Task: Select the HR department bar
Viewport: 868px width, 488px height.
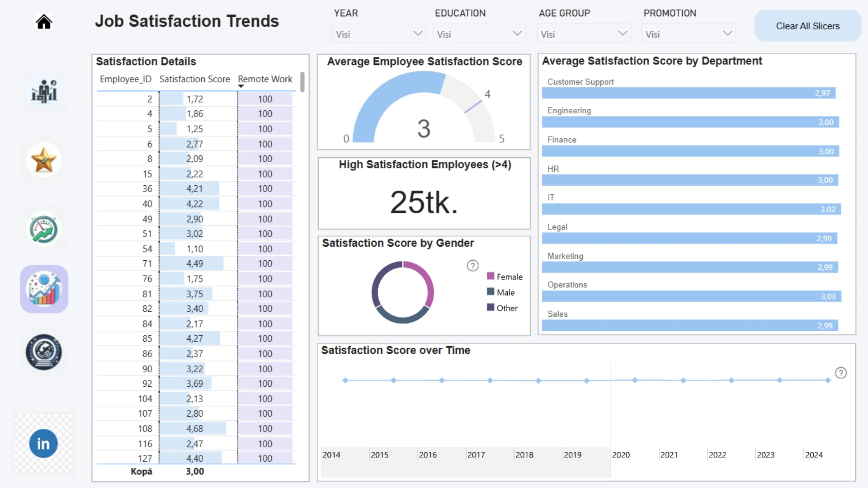Action: click(690, 180)
